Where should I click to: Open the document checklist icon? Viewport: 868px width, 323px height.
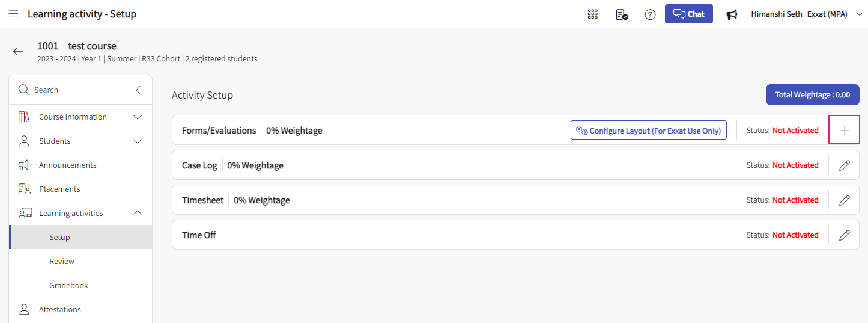[x=622, y=14]
